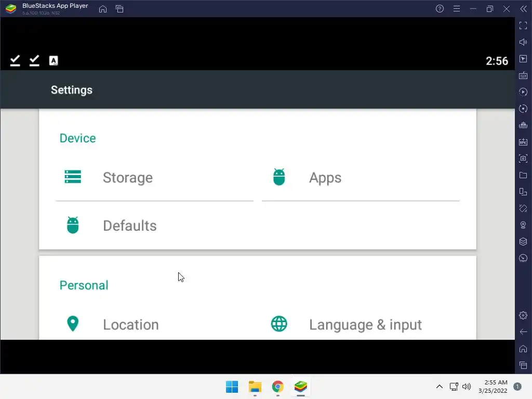Viewport: 532px width, 399px height.
Task: Open the media folder icon in sidebar
Action: point(523,175)
